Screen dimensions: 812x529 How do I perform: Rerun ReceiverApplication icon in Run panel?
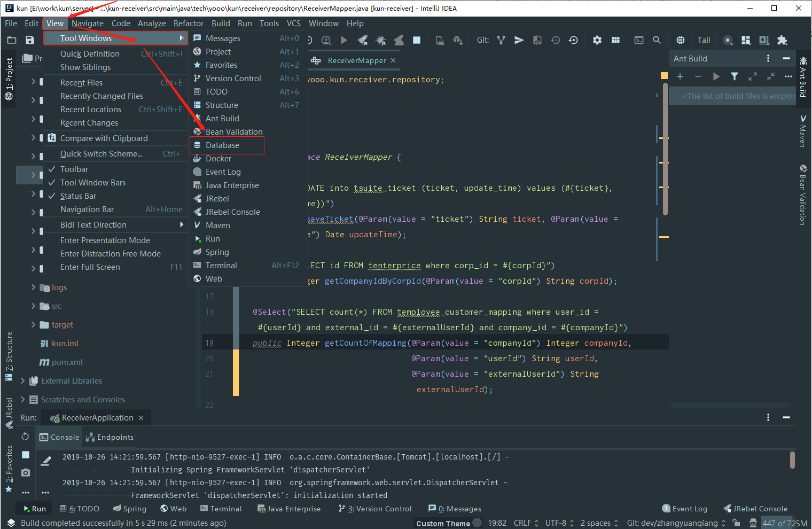[25, 437]
